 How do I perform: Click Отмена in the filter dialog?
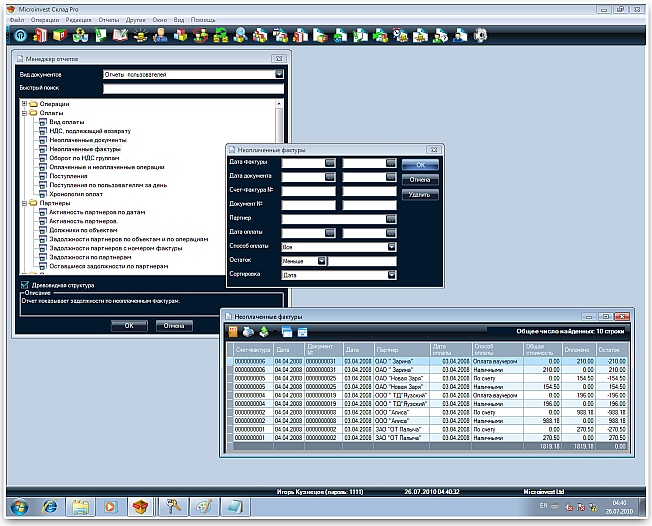pos(420,180)
